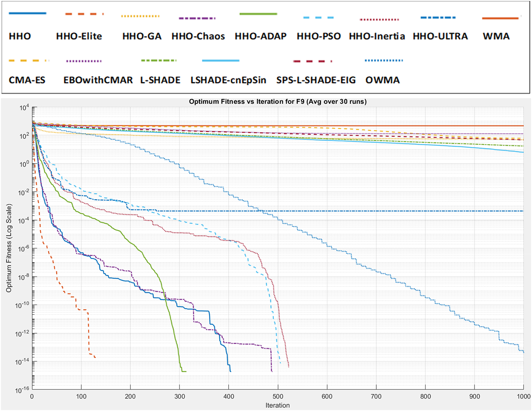Click the y-axis tick label 10^-6

(x=23, y=249)
